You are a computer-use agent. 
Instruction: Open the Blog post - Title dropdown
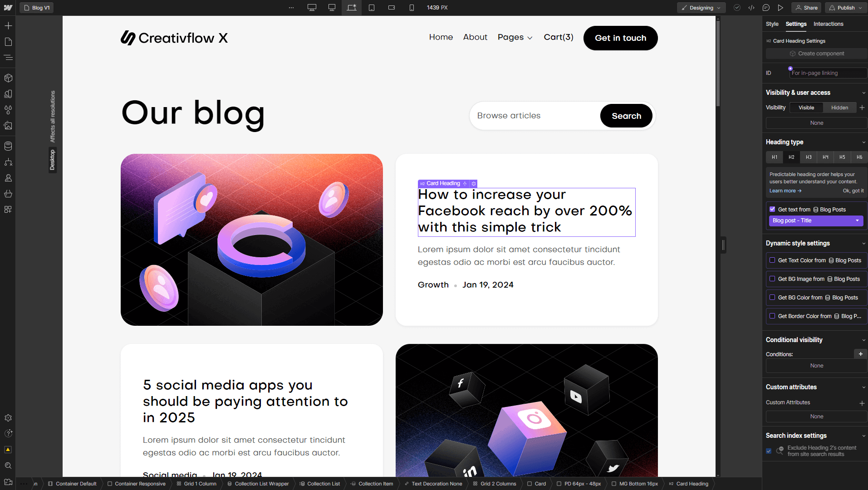[815, 220]
